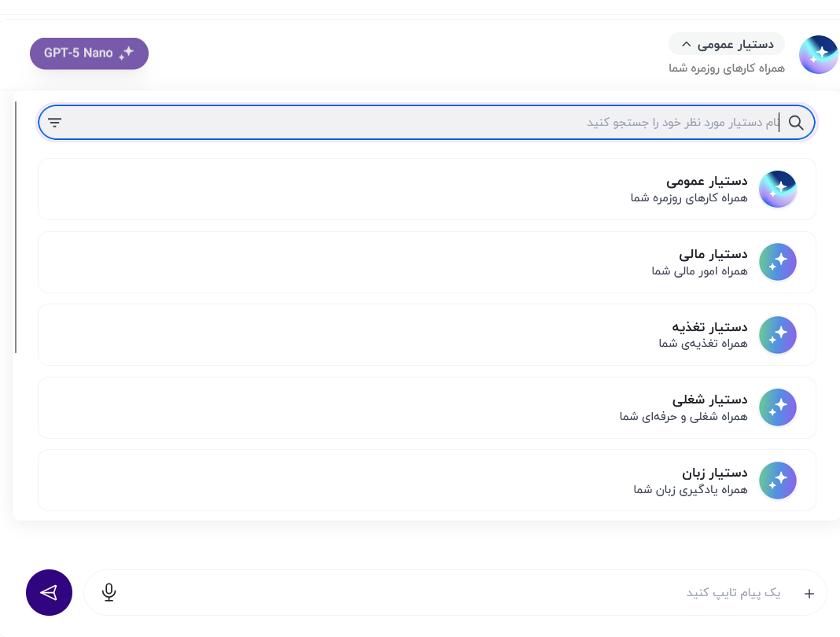This screenshot has width=840, height=637.
Task: Select the دستیار مالی assistant
Action: [x=427, y=262]
